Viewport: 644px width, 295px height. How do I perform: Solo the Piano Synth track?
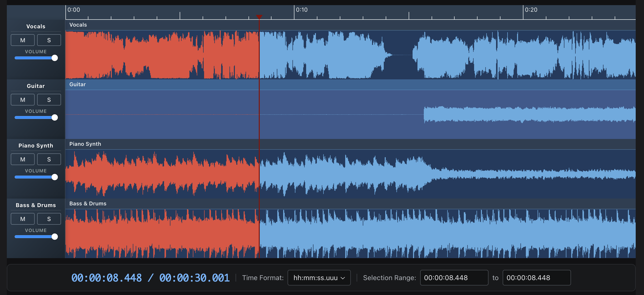49,159
